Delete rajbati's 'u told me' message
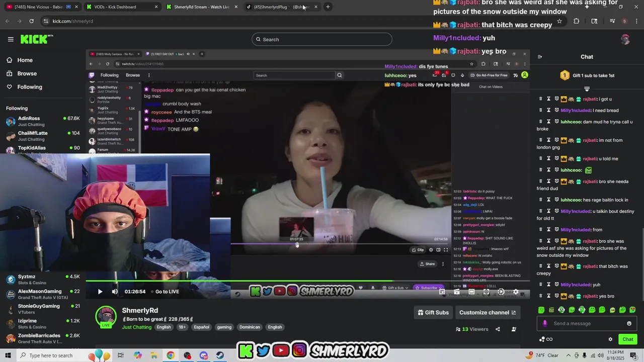 click(x=541, y=158)
